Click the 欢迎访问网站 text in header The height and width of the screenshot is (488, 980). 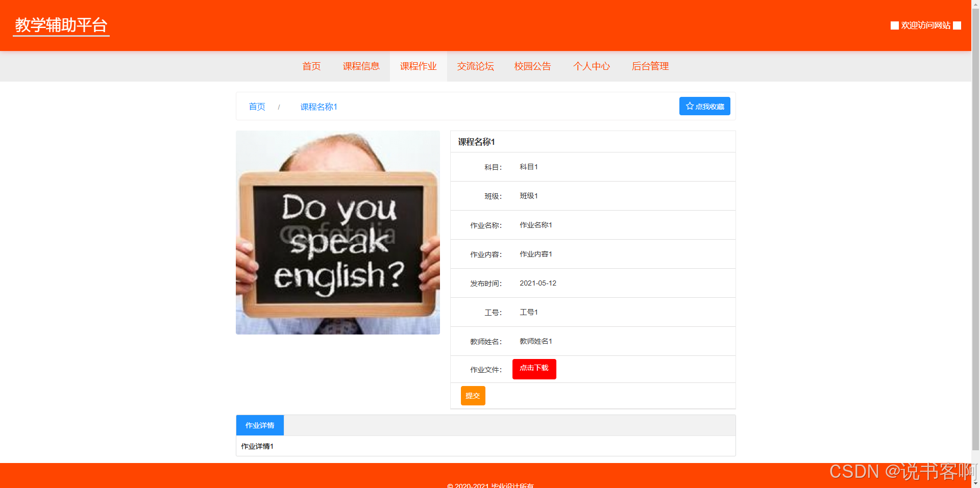(x=926, y=25)
